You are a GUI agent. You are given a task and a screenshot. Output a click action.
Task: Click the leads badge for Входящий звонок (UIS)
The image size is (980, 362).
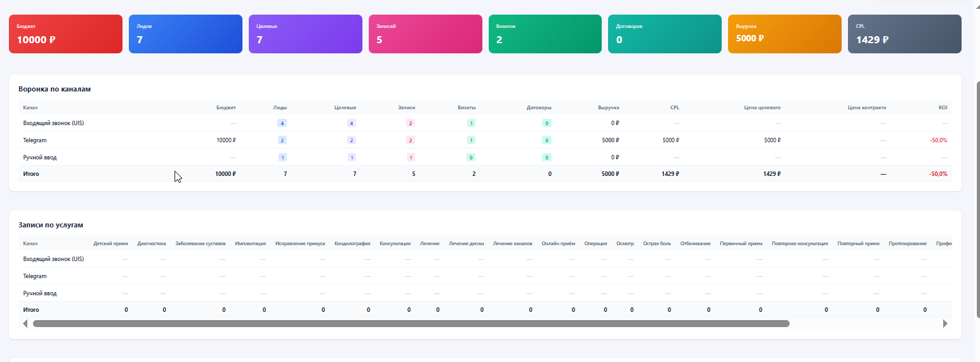[282, 123]
